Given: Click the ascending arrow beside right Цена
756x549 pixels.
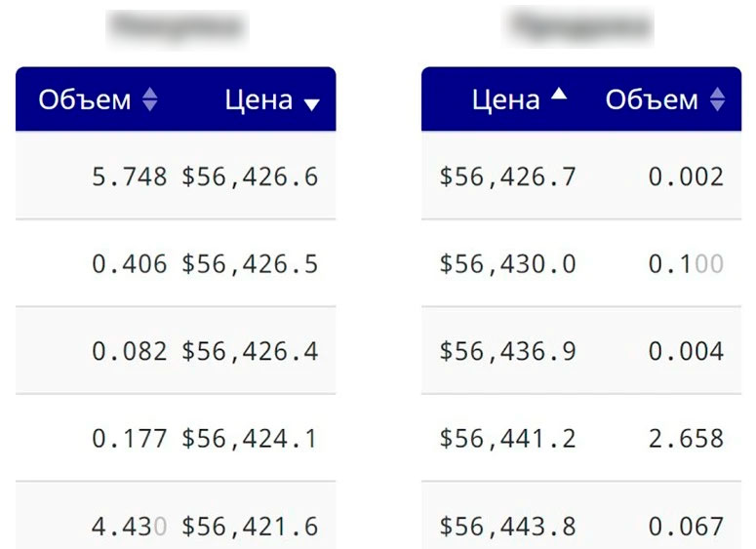Looking at the screenshot, I should (558, 95).
